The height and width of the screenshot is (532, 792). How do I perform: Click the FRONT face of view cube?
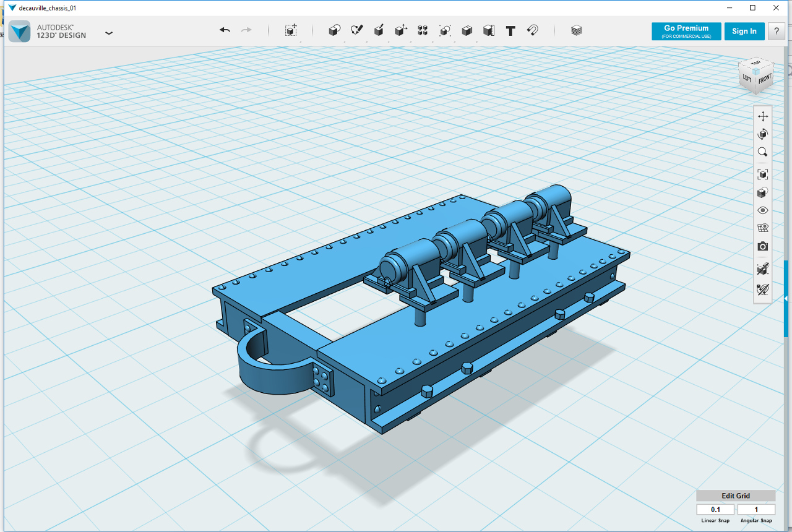(x=765, y=80)
